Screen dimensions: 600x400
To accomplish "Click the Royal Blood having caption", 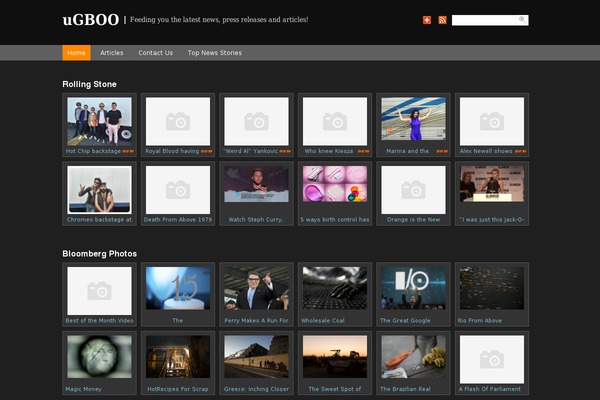I will 172,151.
